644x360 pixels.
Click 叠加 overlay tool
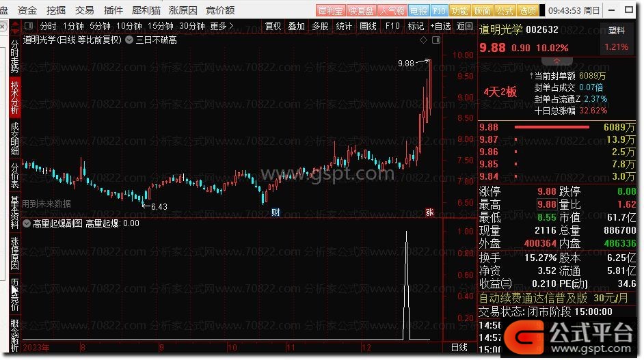pyautogui.click(x=296, y=26)
